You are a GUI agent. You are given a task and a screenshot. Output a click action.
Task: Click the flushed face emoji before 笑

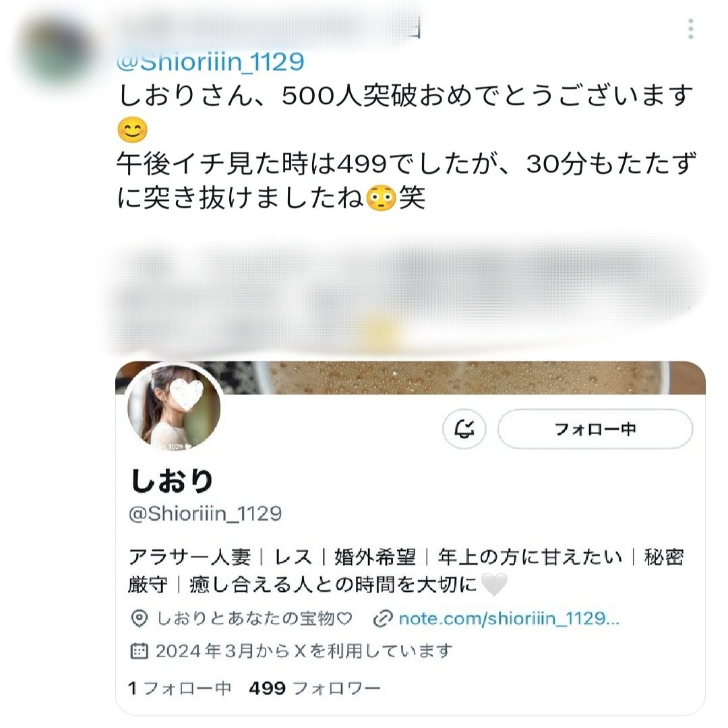(381, 198)
